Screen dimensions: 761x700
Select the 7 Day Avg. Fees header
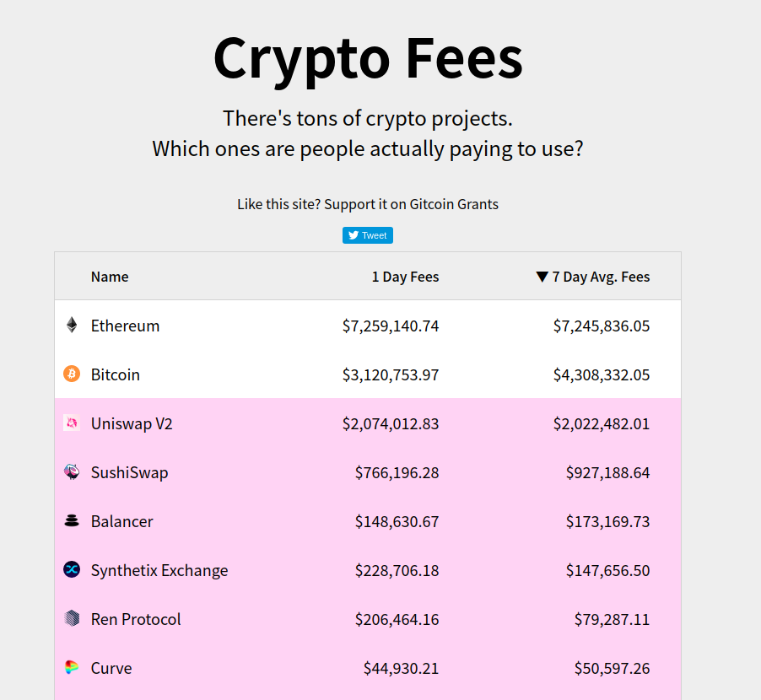click(x=601, y=277)
